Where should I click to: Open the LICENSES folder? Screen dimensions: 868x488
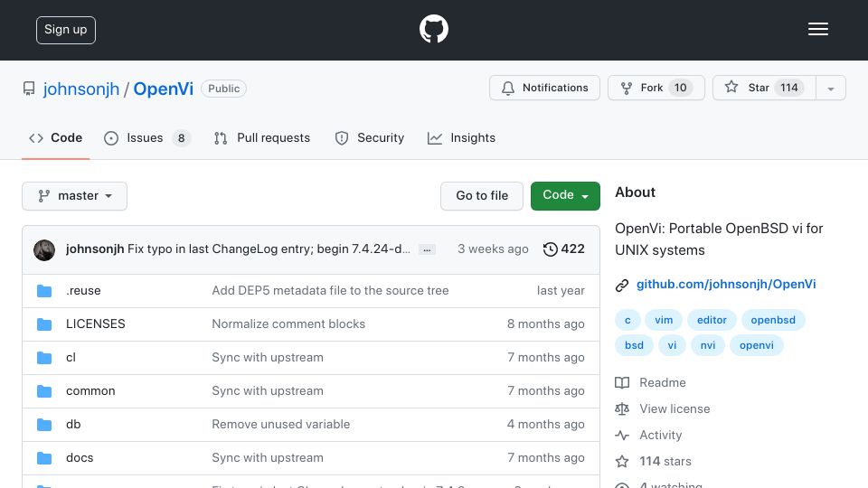click(96, 324)
